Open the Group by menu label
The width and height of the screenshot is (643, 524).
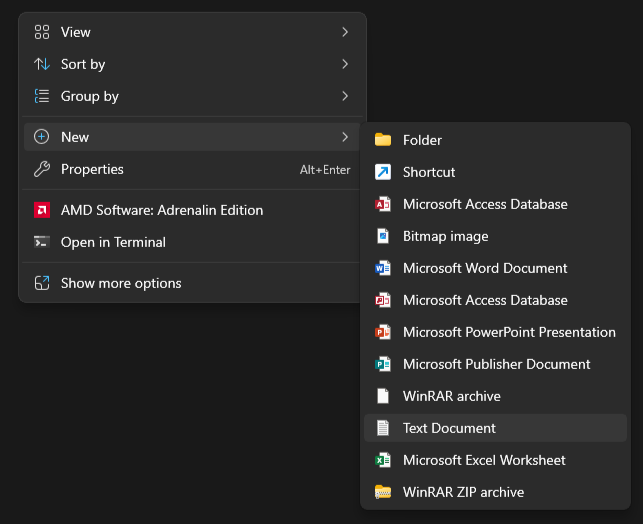[89, 96]
